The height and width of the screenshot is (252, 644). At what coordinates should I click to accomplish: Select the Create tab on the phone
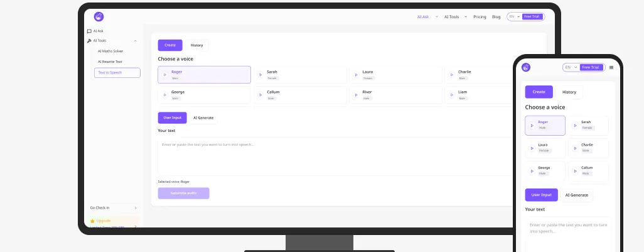pos(539,92)
